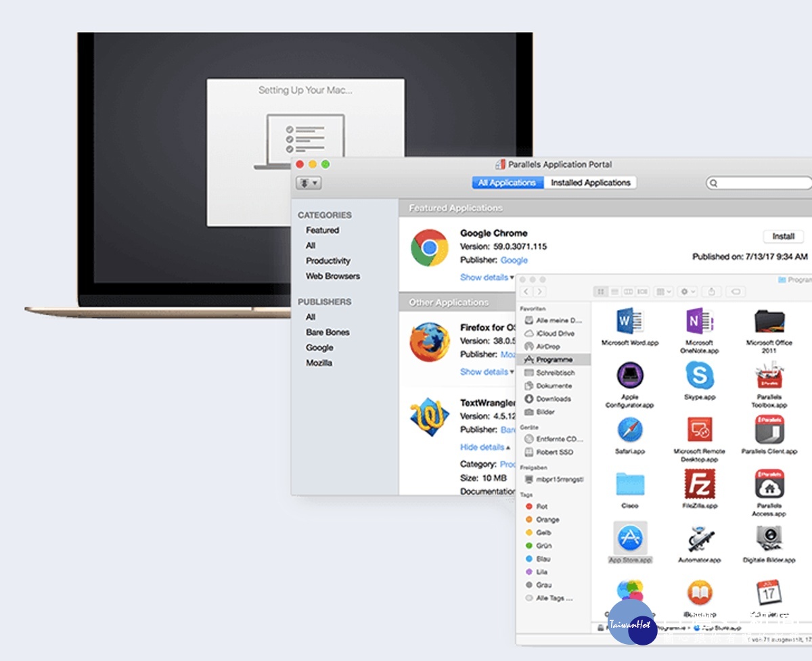Select Web Browsers category
Viewport: 812px width, 661px height.
pos(333,276)
